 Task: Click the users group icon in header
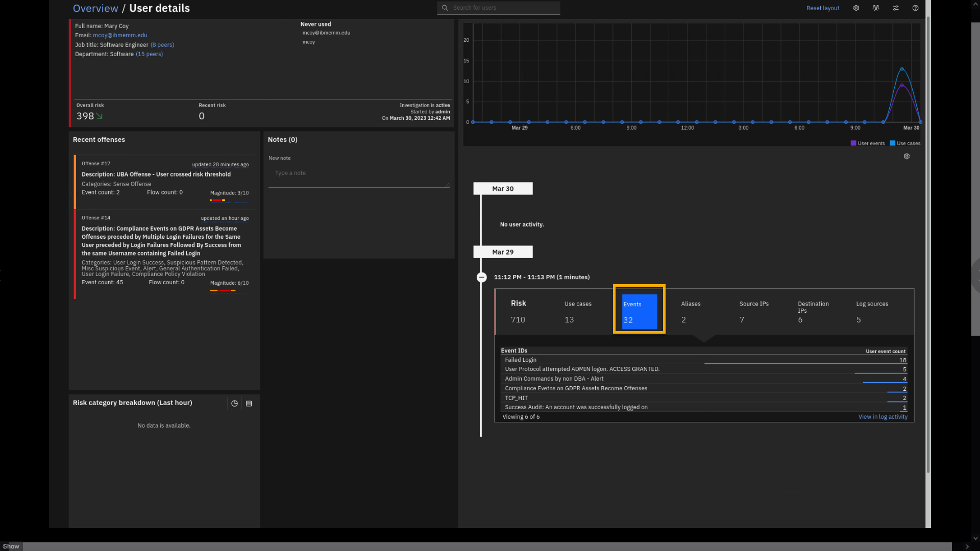[x=876, y=8]
